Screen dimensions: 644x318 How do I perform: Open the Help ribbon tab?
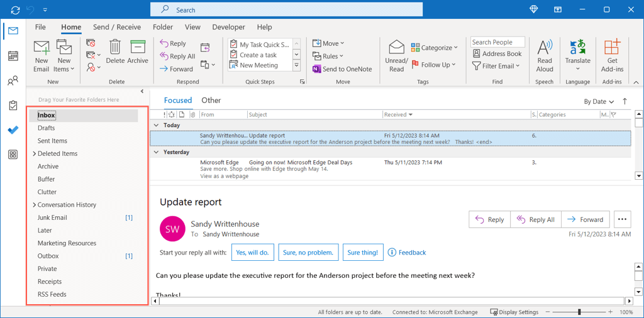tap(265, 27)
